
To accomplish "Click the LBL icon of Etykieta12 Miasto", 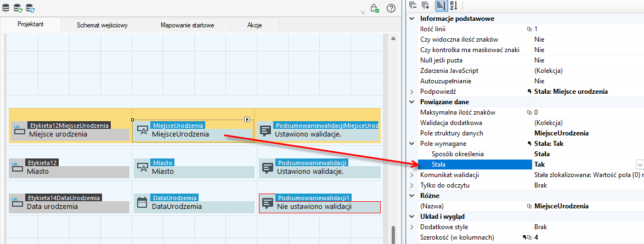I will [x=18, y=167].
